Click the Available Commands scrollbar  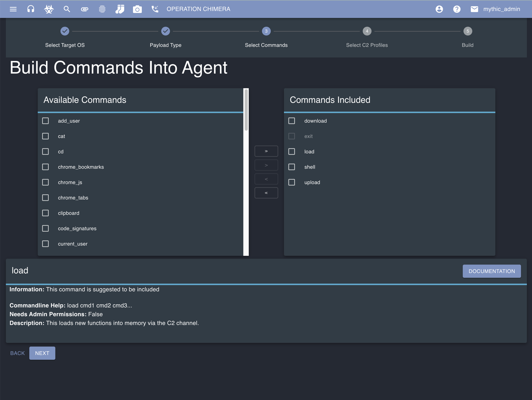246,110
